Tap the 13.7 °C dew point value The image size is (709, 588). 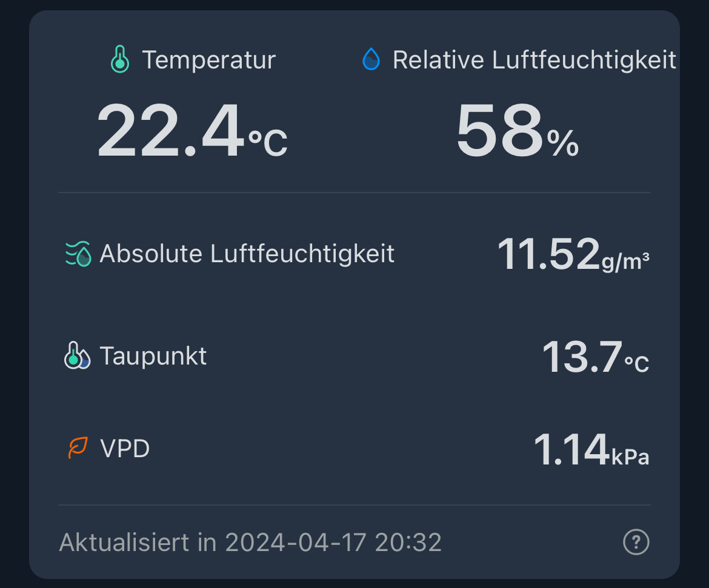(582, 357)
